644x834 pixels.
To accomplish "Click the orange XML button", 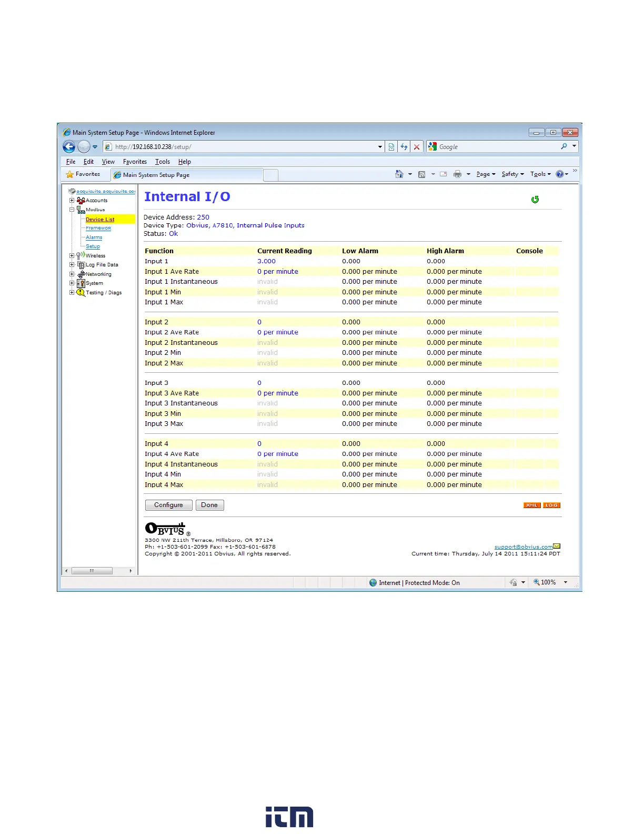I will click(532, 505).
